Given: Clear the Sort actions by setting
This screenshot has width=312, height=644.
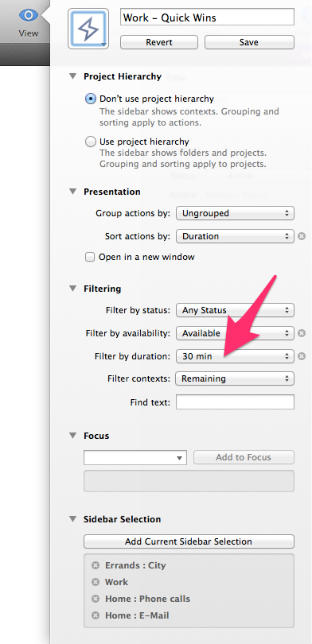Looking at the screenshot, I should pos(302,236).
